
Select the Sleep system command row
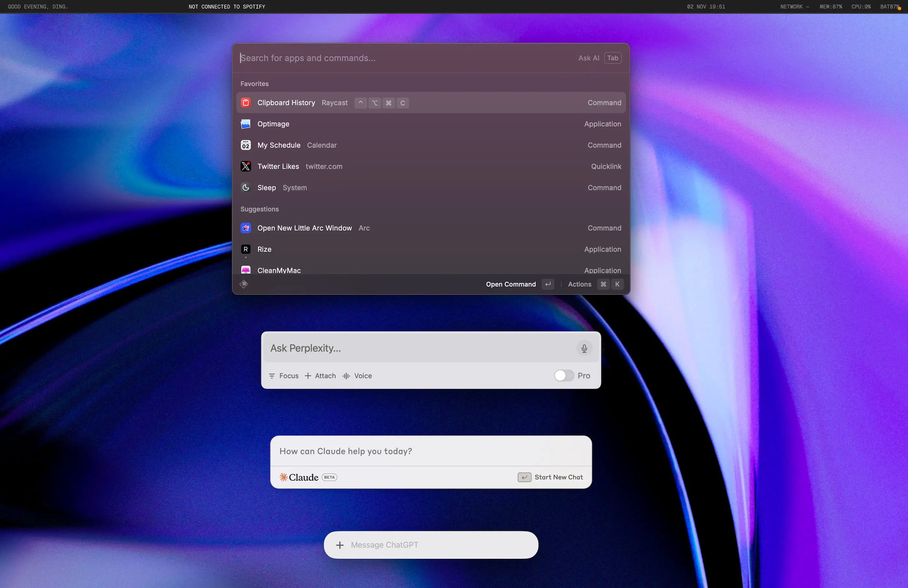[x=431, y=188]
